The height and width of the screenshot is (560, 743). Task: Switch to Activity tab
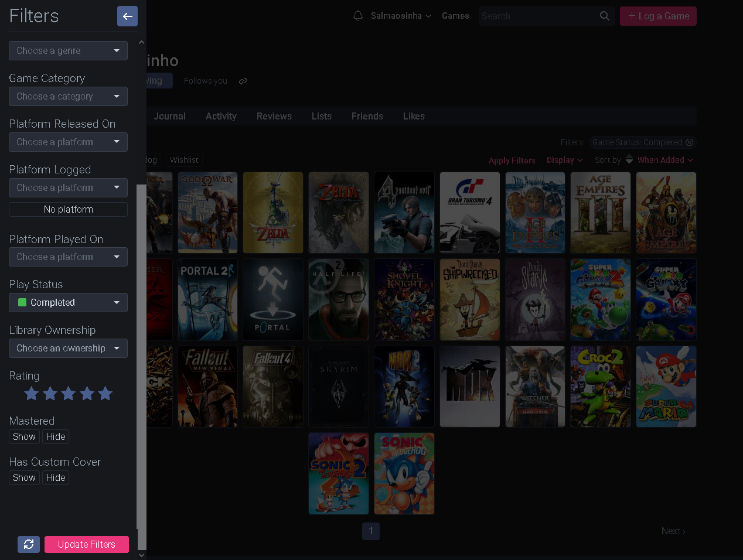pyautogui.click(x=221, y=117)
